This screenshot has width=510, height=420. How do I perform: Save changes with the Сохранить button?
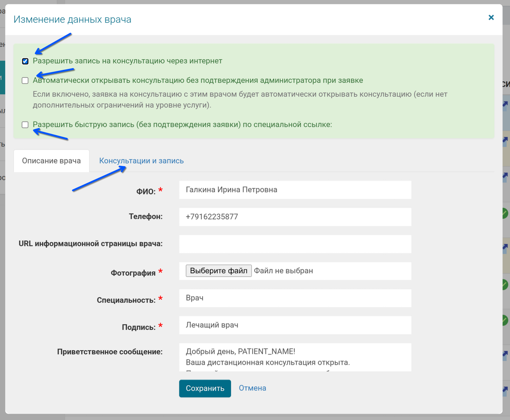pyautogui.click(x=205, y=388)
